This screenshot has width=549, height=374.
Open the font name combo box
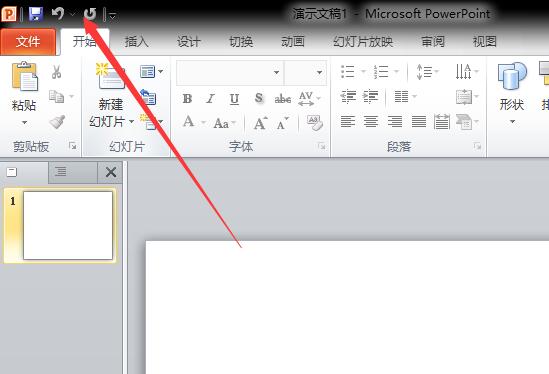click(230, 72)
